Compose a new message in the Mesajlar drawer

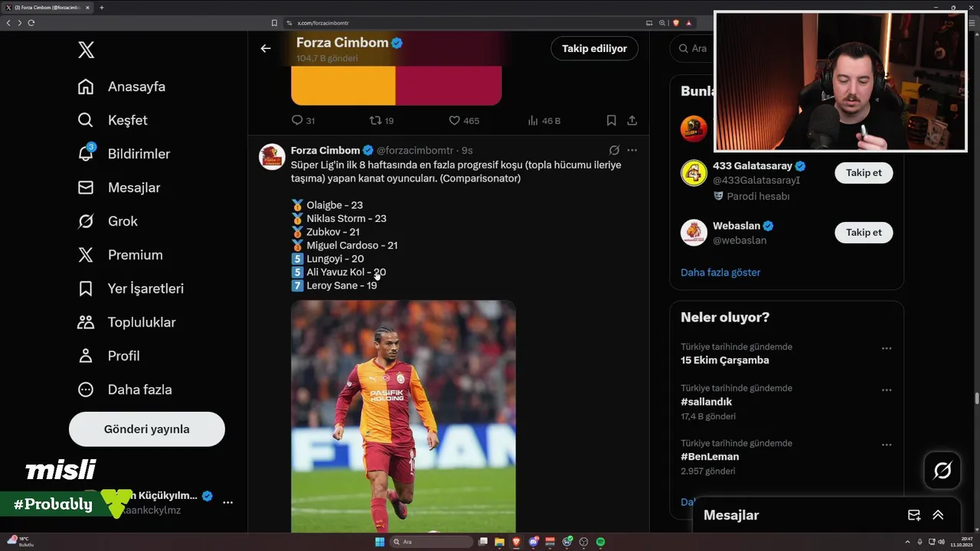click(914, 515)
